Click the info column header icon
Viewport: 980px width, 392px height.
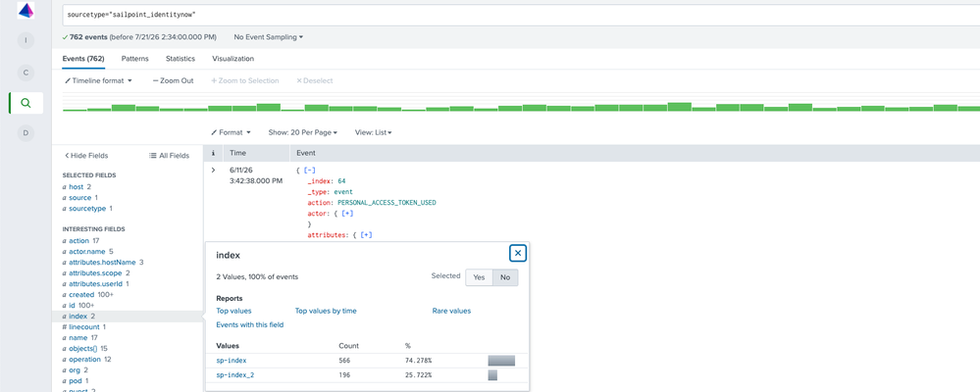(x=213, y=153)
